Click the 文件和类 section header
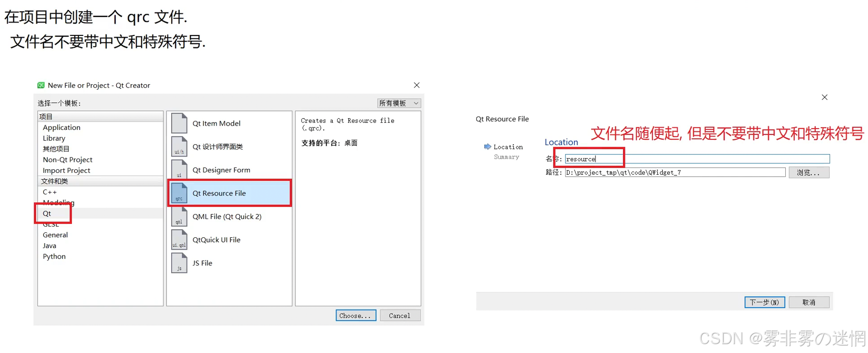Viewport: 868px width, 353px height. 100,181
